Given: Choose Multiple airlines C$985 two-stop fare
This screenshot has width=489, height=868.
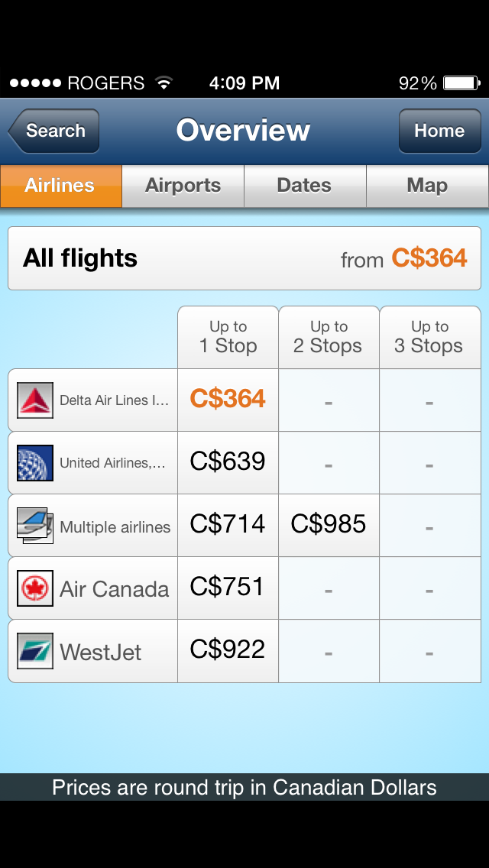Looking at the screenshot, I should point(329,525).
